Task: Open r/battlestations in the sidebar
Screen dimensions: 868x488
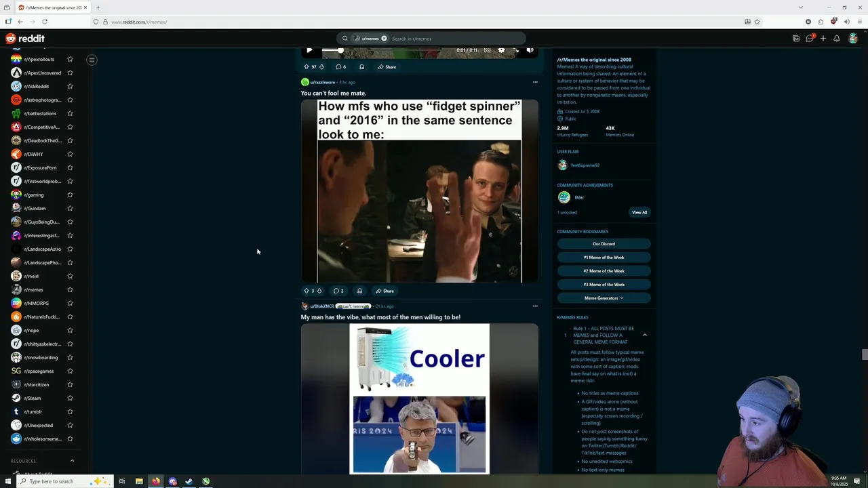Action: 40,114
